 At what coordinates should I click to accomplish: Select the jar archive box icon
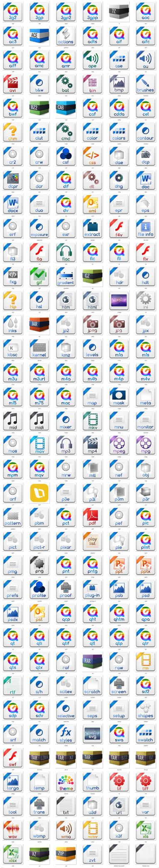pos(39,325)
